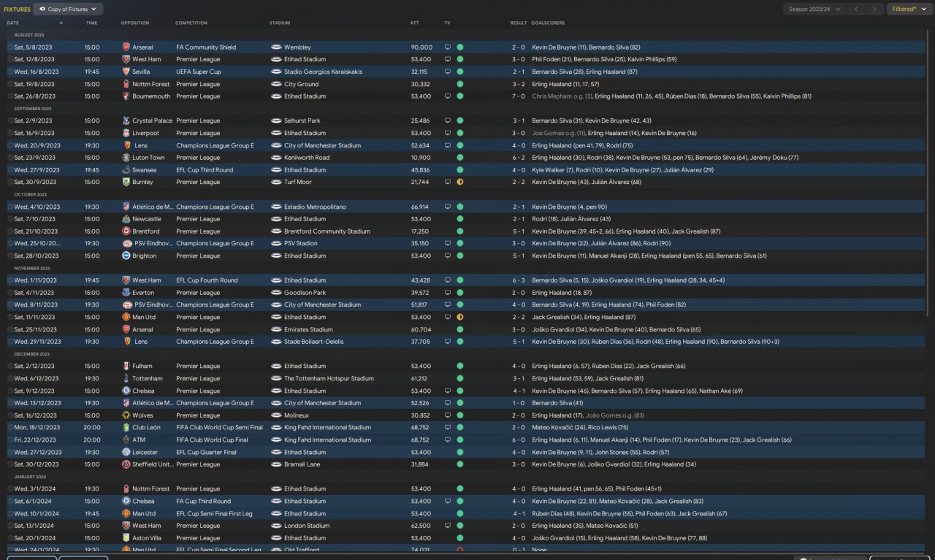Open the Season 2023/24 selector

click(x=814, y=9)
